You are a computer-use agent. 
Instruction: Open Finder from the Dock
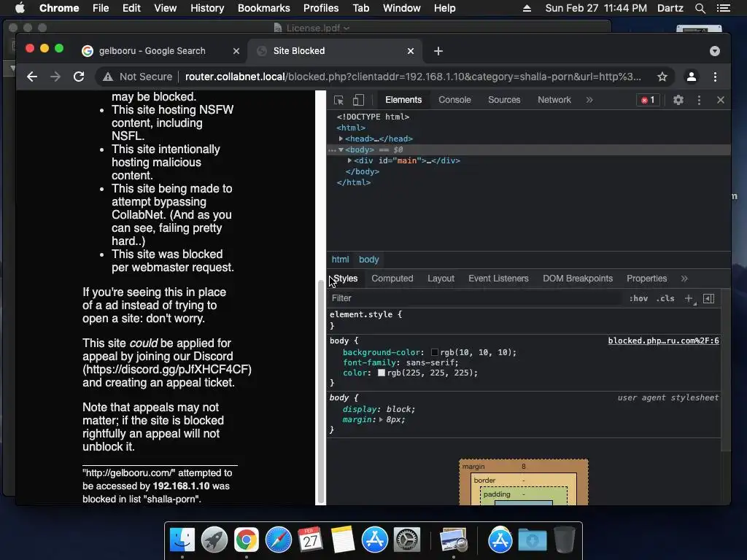pyautogui.click(x=182, y=540)
